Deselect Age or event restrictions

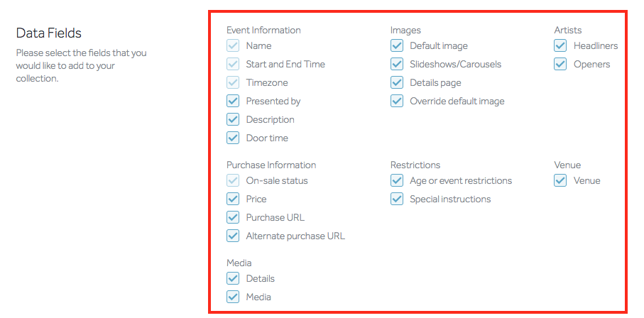(397, 180)
